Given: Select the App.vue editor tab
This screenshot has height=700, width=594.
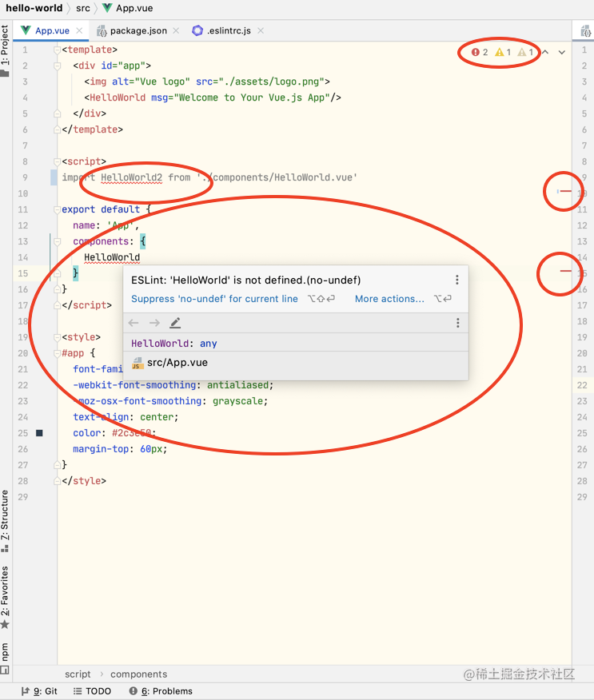Looking at the screenshot, I should 52,30.
